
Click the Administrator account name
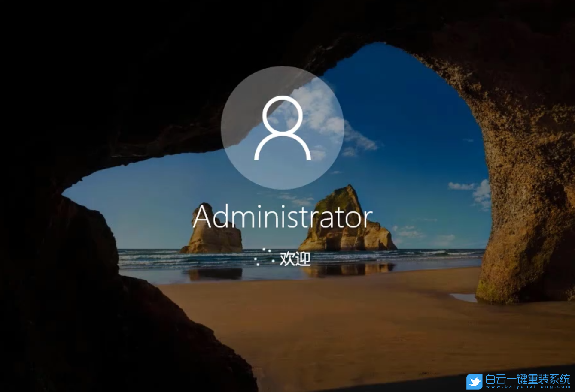282,217
